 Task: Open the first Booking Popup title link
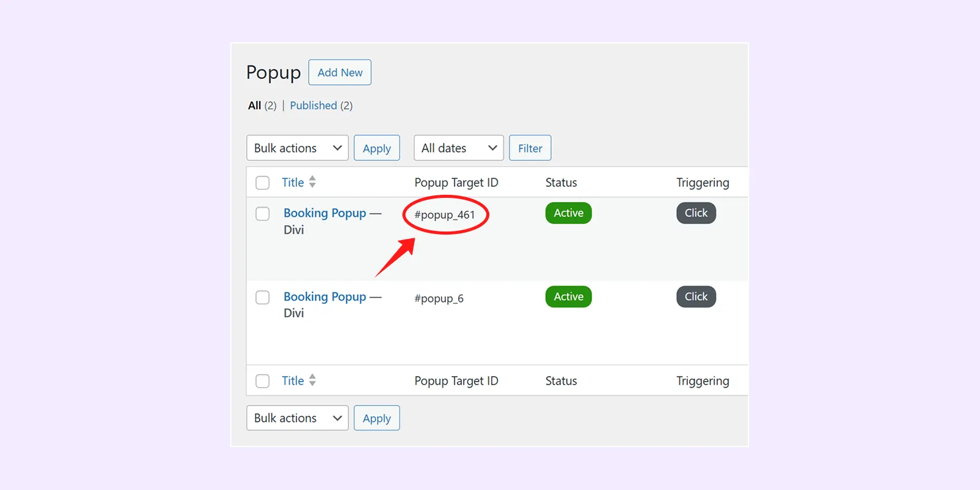(325, 213)
